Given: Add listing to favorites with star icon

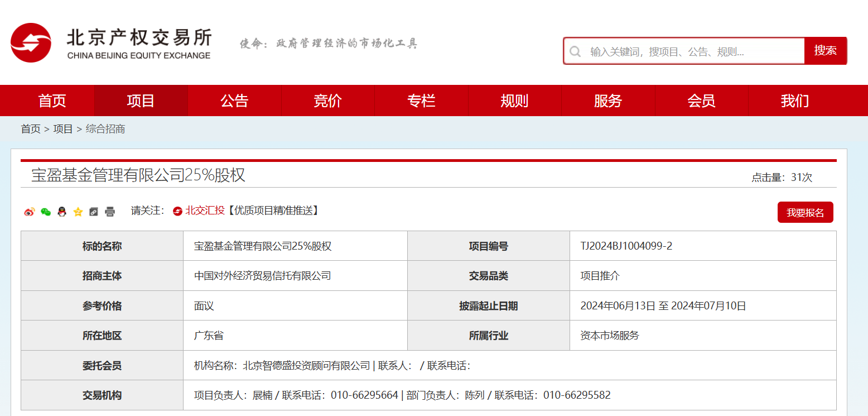Looking at the screenshot, I should point(78,212).
